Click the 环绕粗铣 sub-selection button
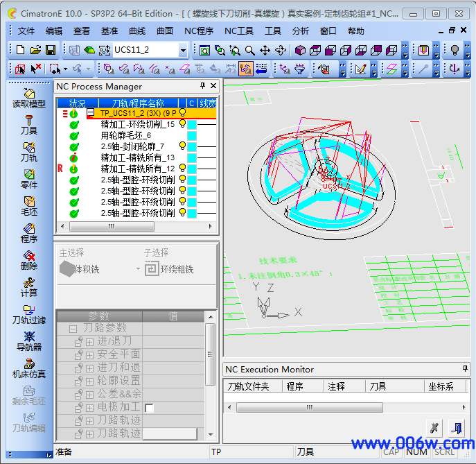This screenshot has height=464, width=476. pyautogui.click(x=169, y=269)
